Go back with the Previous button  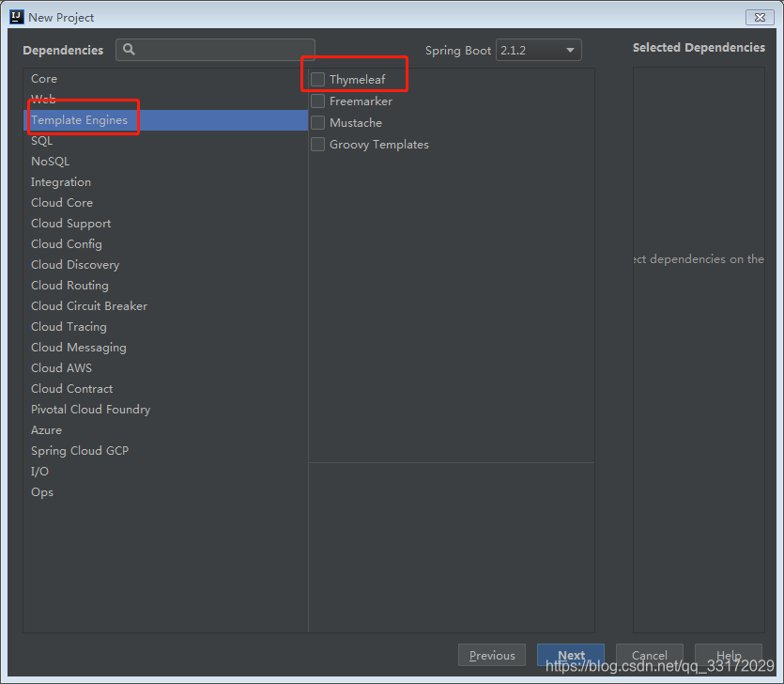click(492, 655)
